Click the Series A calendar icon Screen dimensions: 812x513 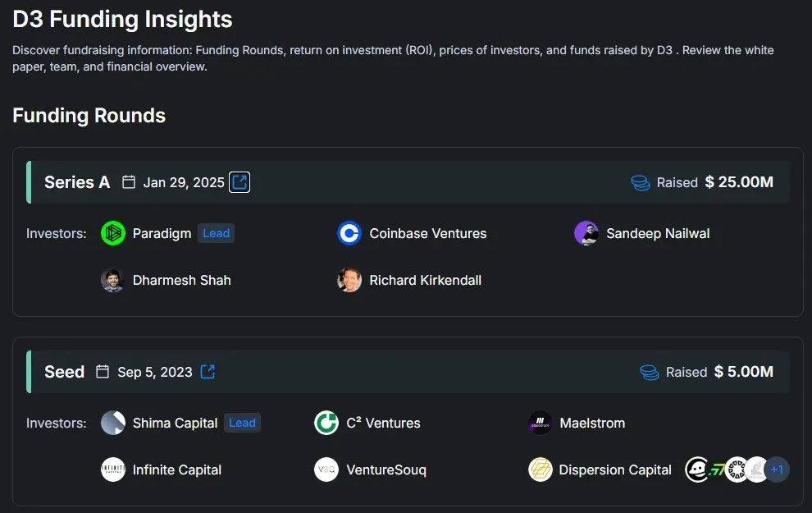[x=129, y=182]
